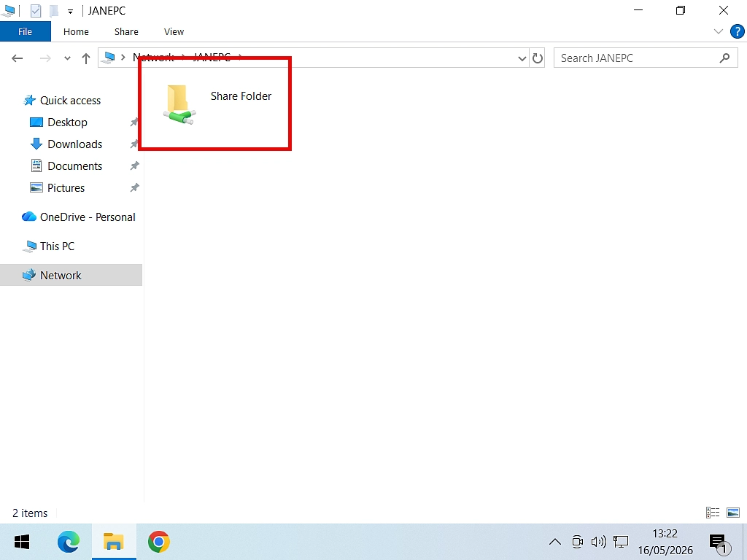Image resolution: width=747 pixels, height=560 pixels.
Task: Open the volume control in the tray
Action: (598, 542)
